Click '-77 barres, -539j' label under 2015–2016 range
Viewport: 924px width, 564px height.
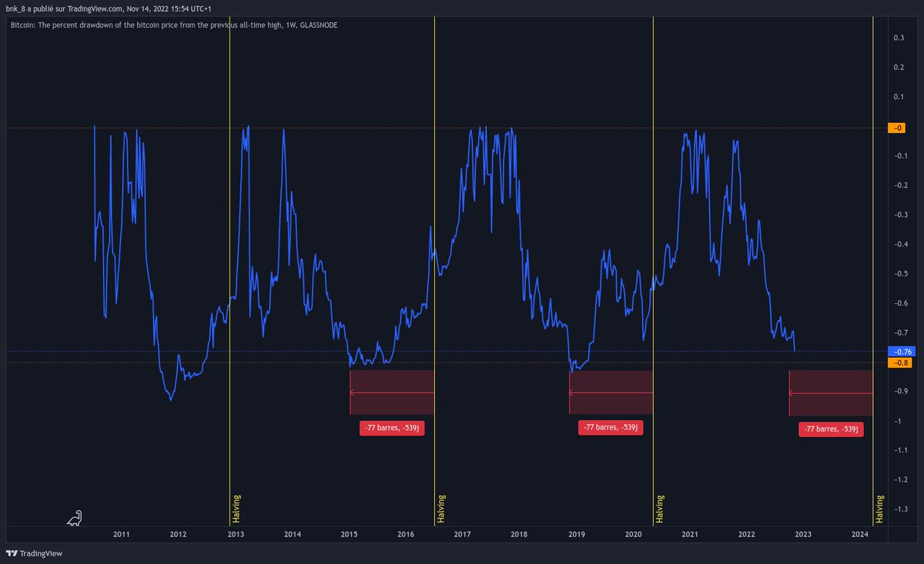point(391,428)
